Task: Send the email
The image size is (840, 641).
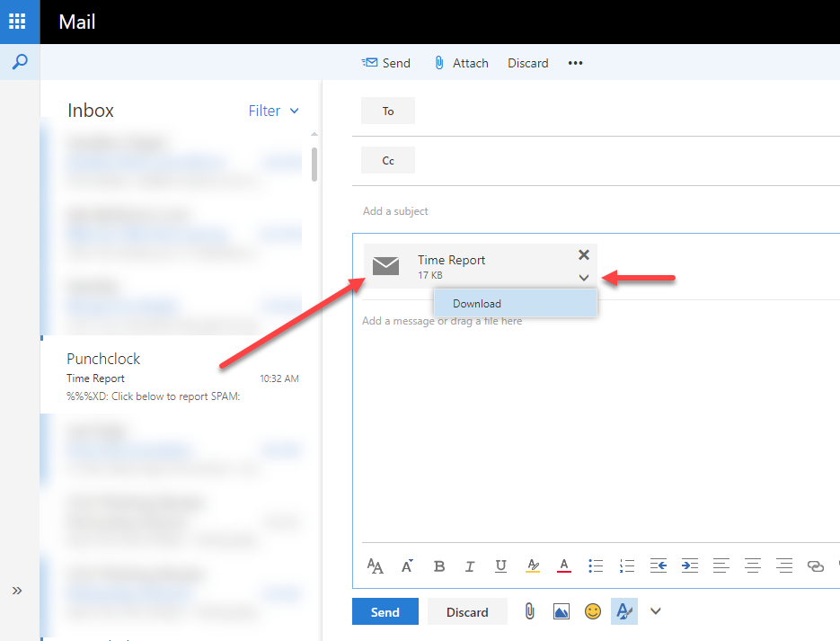Action: [x=385, y=611]
